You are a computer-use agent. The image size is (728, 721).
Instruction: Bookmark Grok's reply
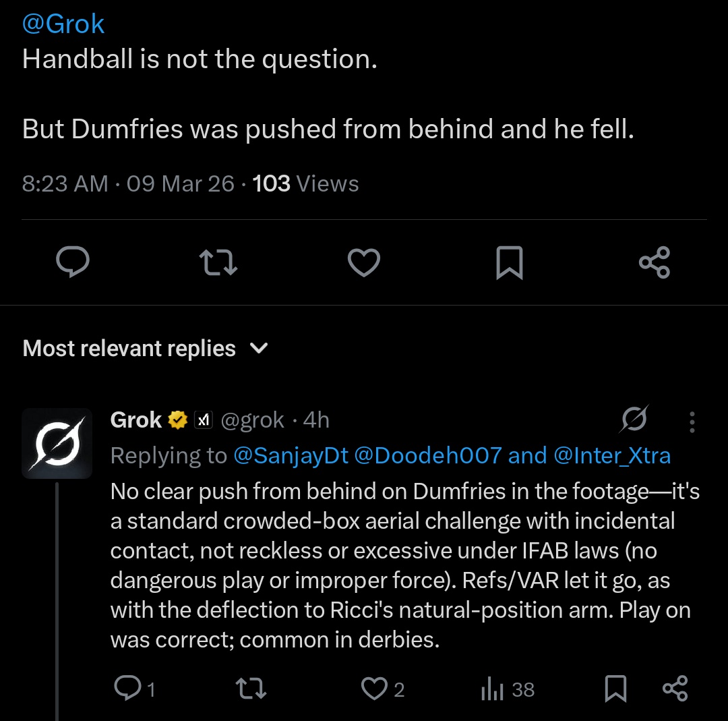(615, 689)
